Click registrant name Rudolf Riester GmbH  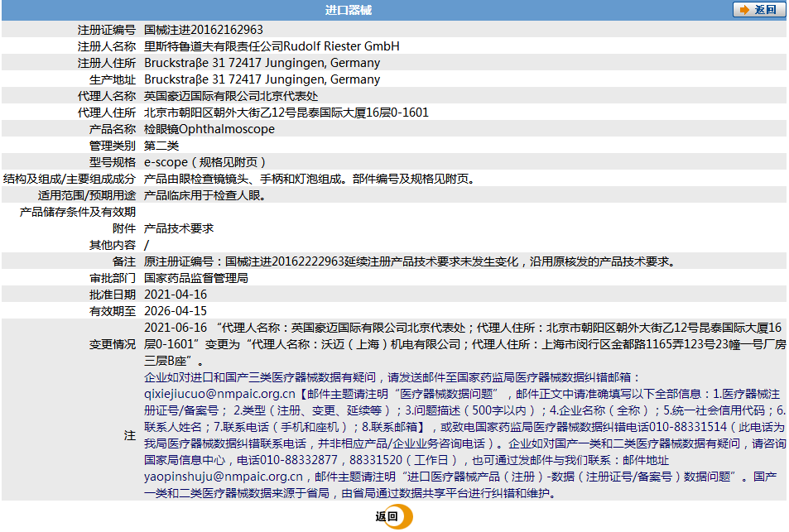coord(272,46)
